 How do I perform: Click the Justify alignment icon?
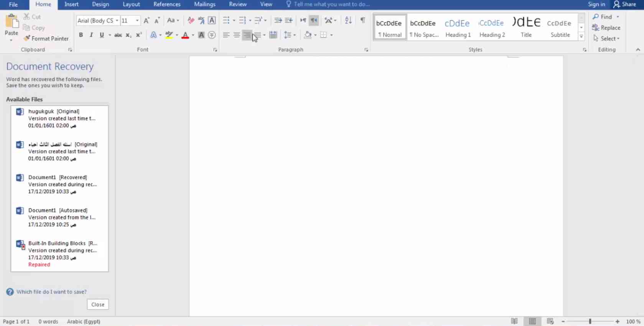pos(257,35)
